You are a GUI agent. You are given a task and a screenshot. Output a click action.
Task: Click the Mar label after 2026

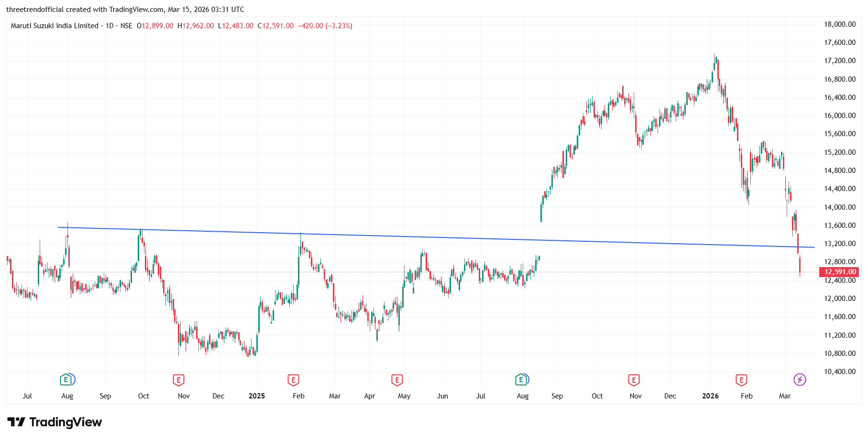click(x=785, y=396)
